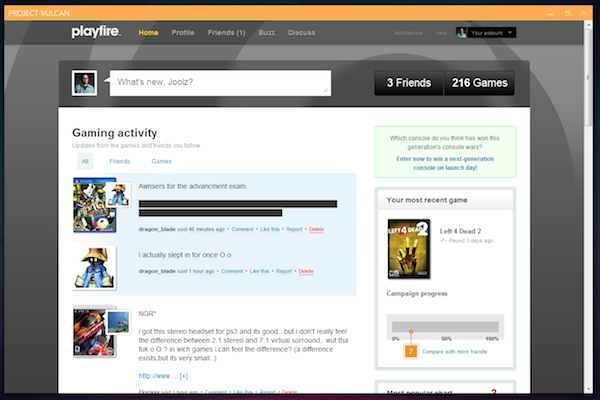Select the Games activity tab
This screenshot has height=400, width=600.
(x=161, y=161)
